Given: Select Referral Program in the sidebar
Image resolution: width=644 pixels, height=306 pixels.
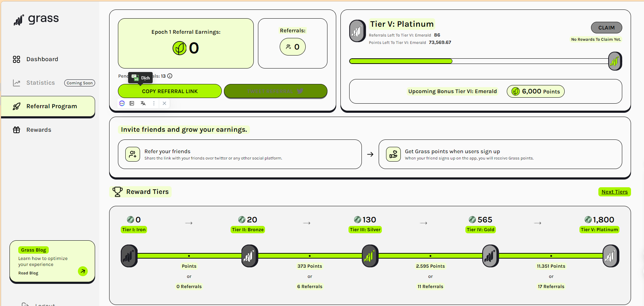Looking at the screenshot, I should 48,106.
